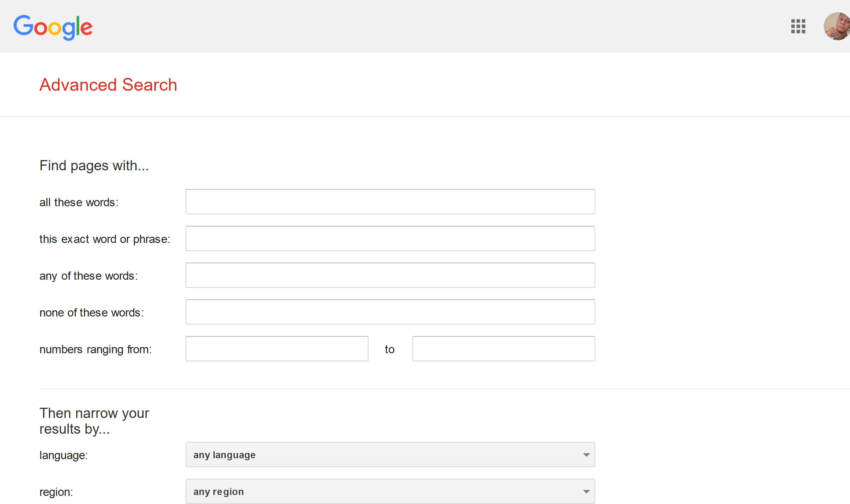This screenshot has width=850, height=504.
Task: Click the none of these words field
Action: click(x=390, y=311)
